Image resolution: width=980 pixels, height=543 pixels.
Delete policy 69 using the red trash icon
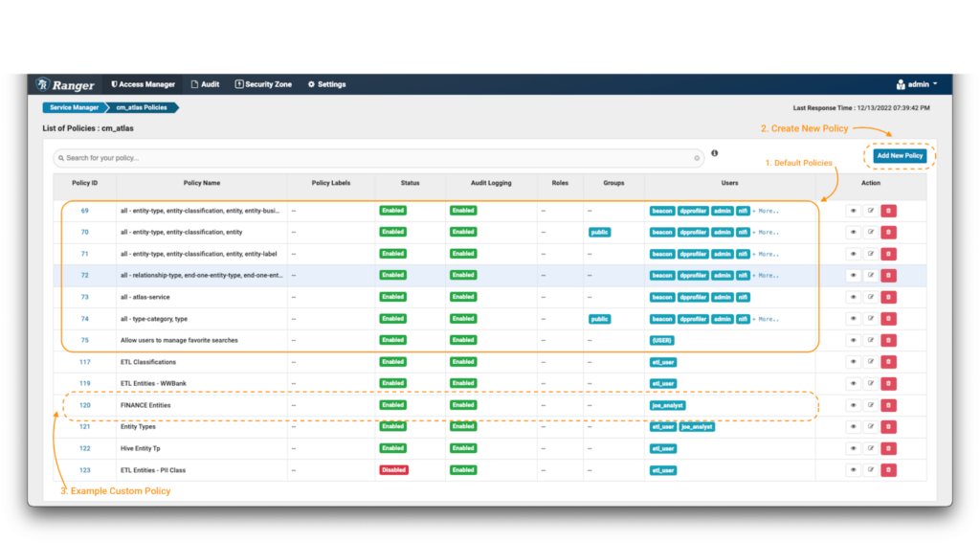pos(888,211)
